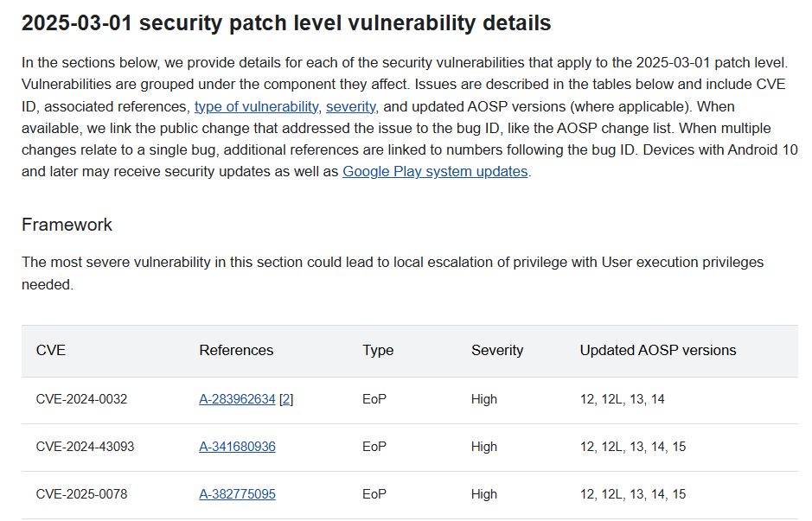Click High severity in the CVE-2025-0078 row

click(x=484, y=494)
